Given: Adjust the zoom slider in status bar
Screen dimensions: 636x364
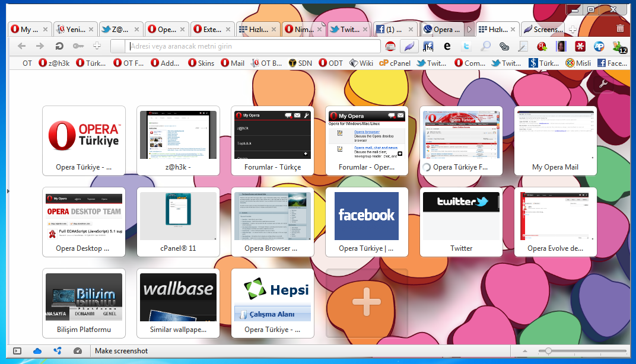Looking at the screenshot, I should pos(583,351).
